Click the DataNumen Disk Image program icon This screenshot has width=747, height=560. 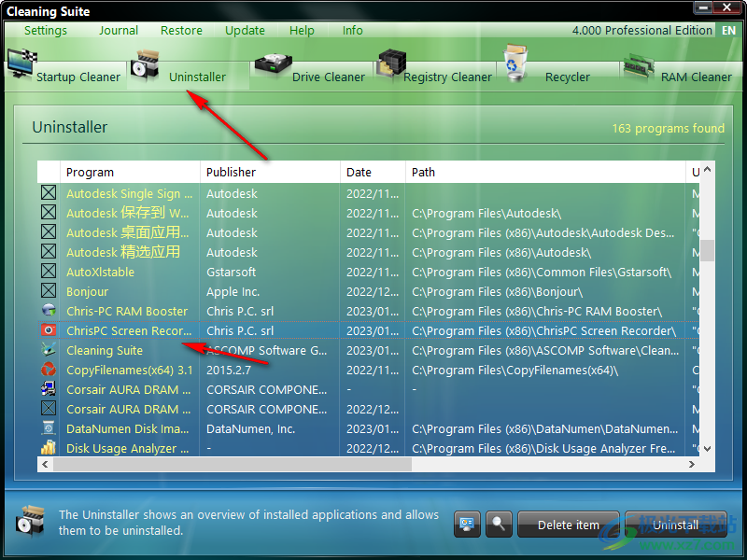click(49, 428)
